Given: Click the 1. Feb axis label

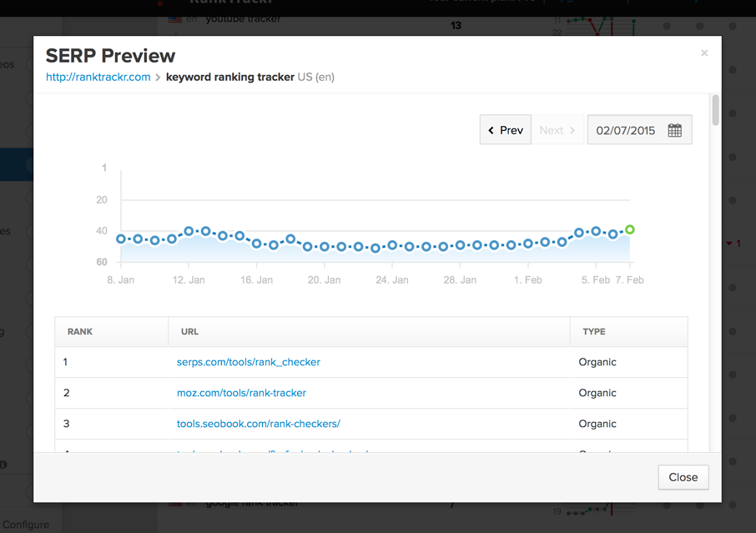Looking at the screenshot, I should pyautogui.click(x=528, y=280).
